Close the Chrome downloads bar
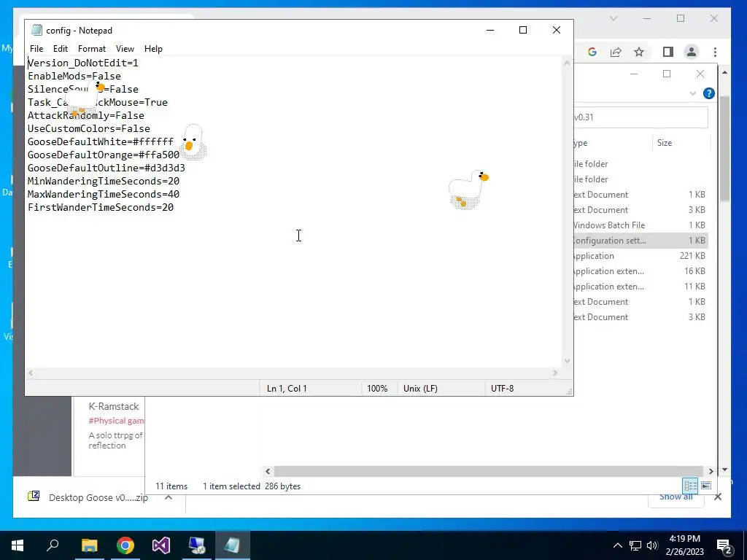 pyautogui.click(x=718, y=497)
